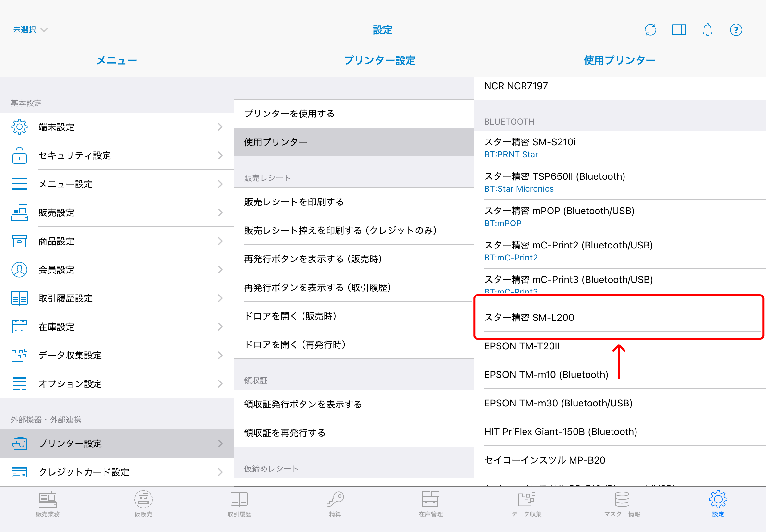This screenshot has width=766, height=532.
Task: Choose HIT PriFlex Giant-150B (Bluetooth) printer
Action: (x=620, y=432)
